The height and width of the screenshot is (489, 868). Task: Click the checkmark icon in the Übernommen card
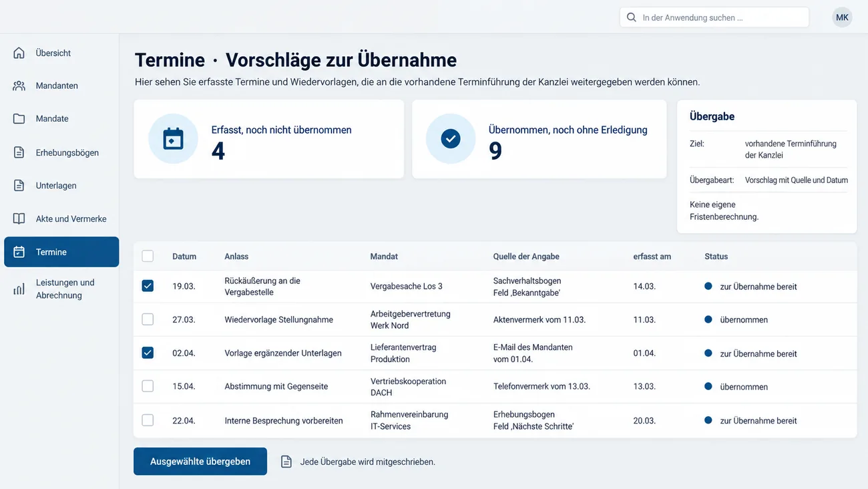[451, 138]
